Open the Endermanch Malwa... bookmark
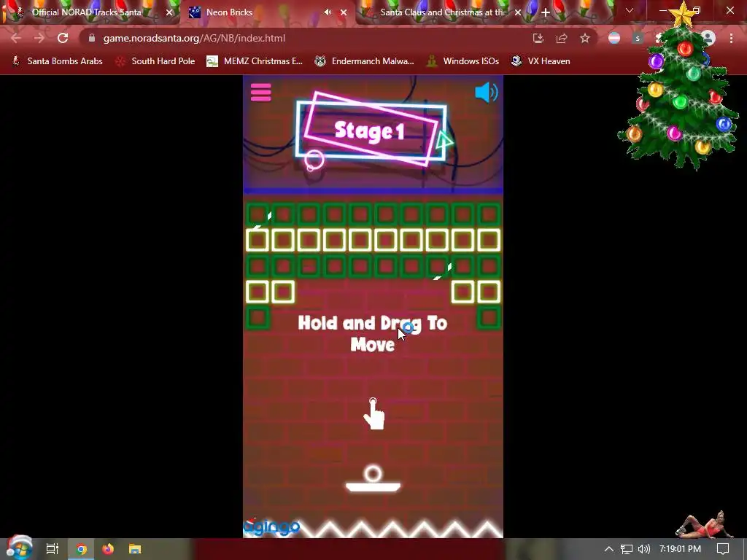The height and width of the screenshot is (560, 747). (365, 61)
